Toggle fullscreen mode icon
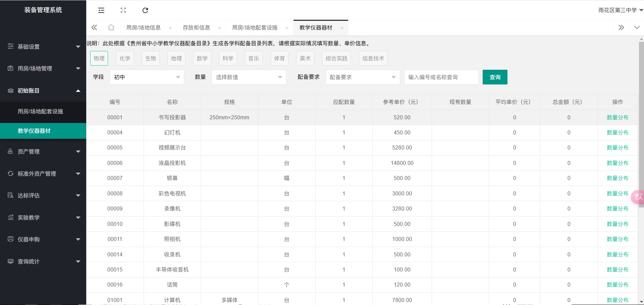 click(x=123, y=10)
